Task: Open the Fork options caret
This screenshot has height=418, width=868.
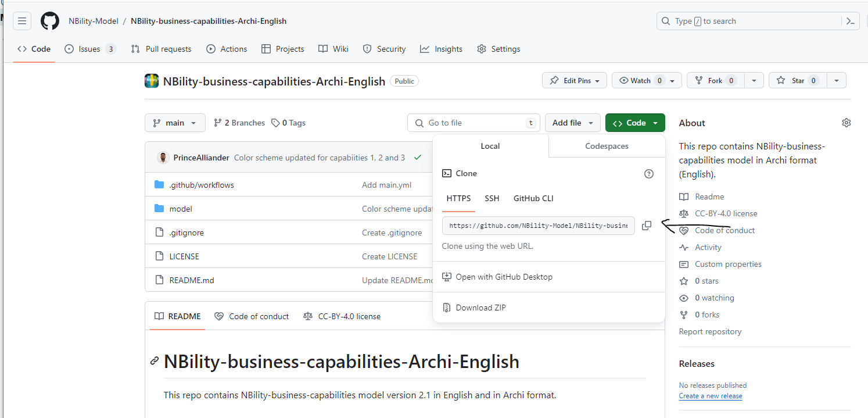Action: (x=754, y=80)
